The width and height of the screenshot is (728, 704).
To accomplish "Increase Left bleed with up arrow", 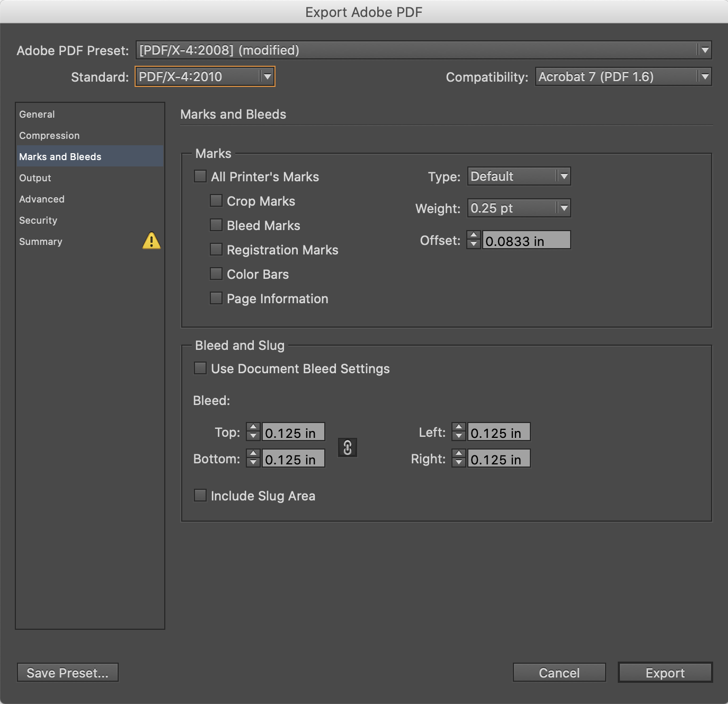I will coord(459,427).
